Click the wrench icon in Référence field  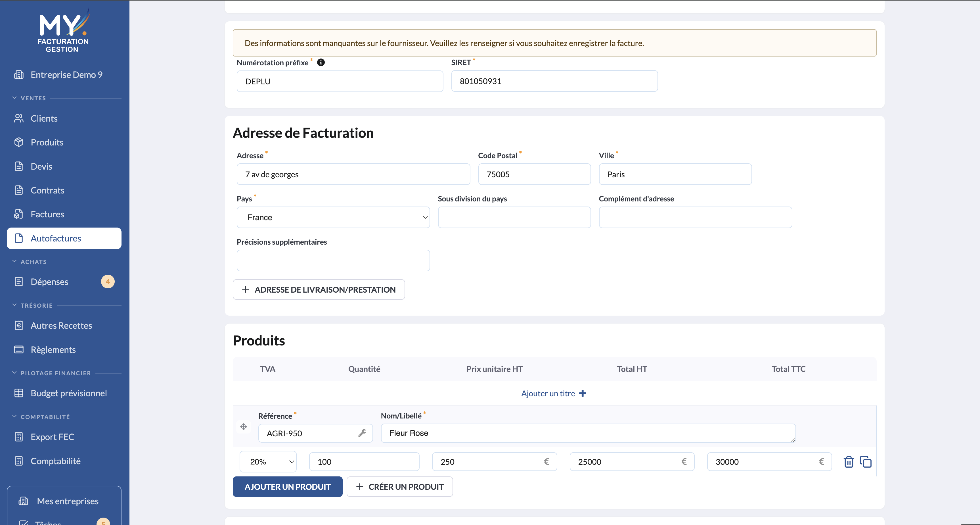(x=362, y=433)
